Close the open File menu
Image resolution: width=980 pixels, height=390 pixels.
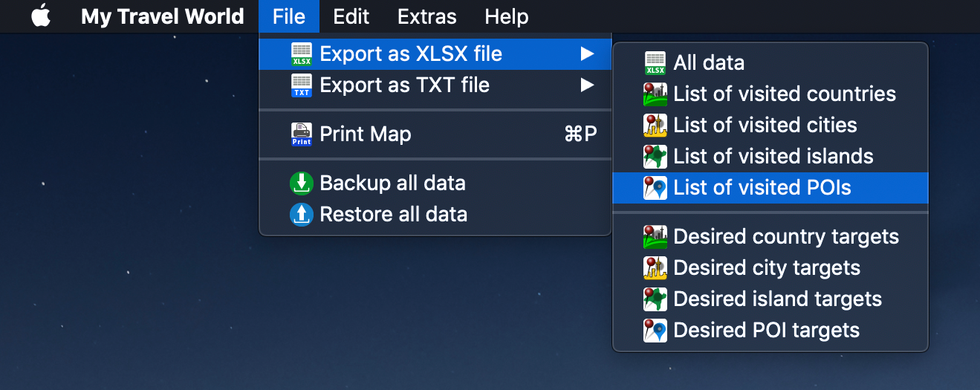click(x=289, y=16)
